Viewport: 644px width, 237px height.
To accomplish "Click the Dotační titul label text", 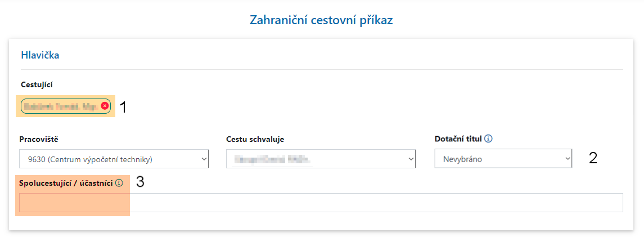I will tap(458, 138).
